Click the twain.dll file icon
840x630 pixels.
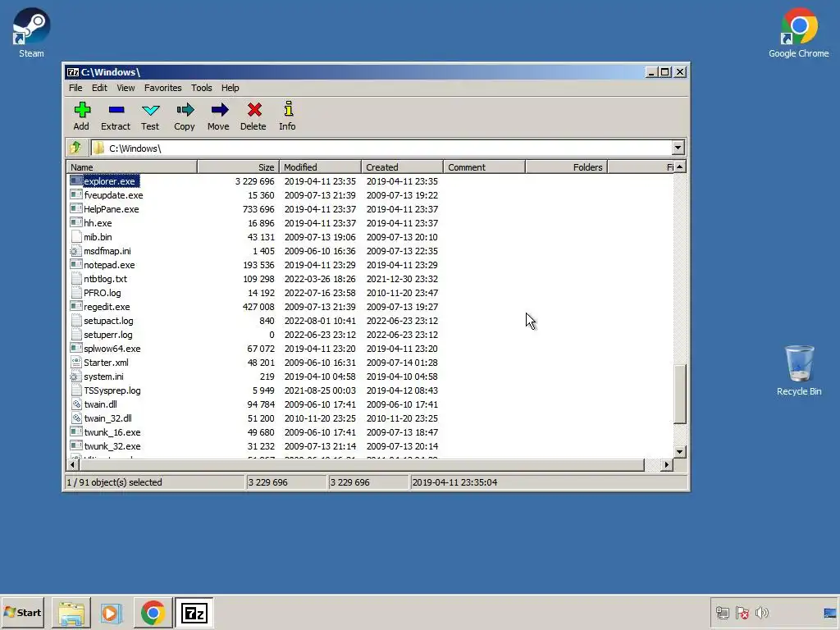[76, 404]
